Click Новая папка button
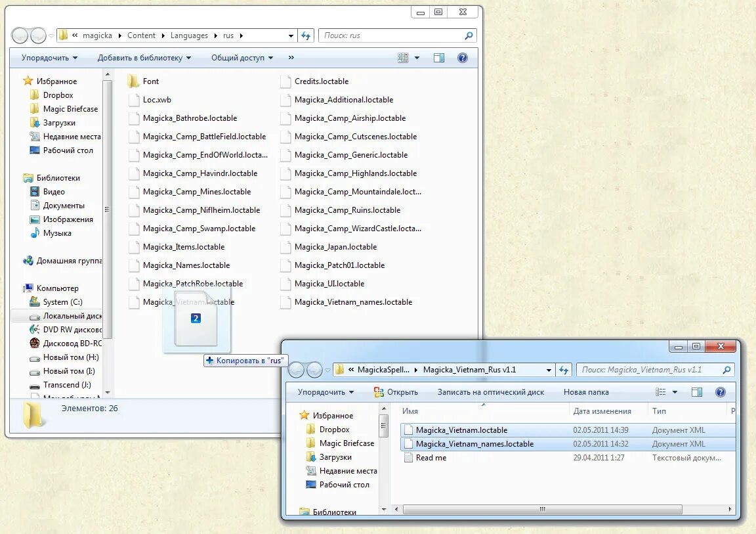This screenshot has height=534, width=756. click(586, 392)
